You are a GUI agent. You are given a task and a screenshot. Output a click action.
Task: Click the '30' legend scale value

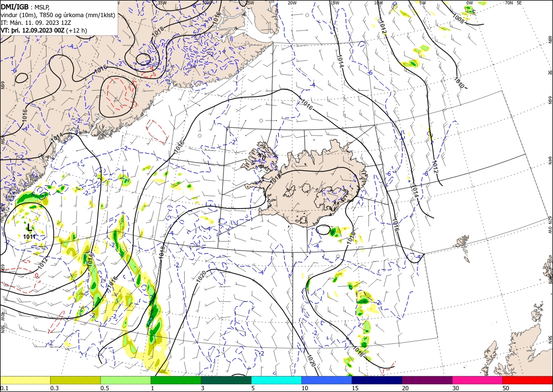[455, 388]
